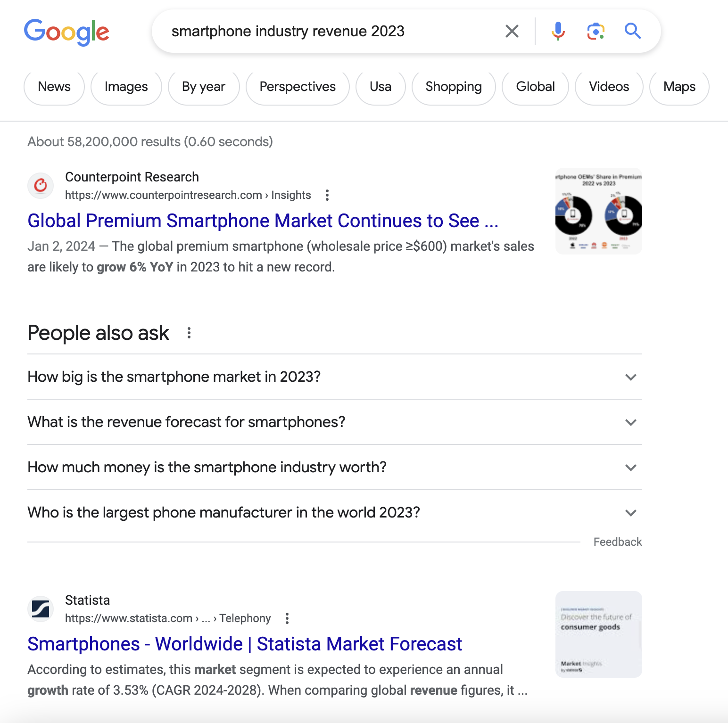The height and width of the screenshot is (723, 728).
Task: Start a voice search with the microphone icon
Action: 558,31
